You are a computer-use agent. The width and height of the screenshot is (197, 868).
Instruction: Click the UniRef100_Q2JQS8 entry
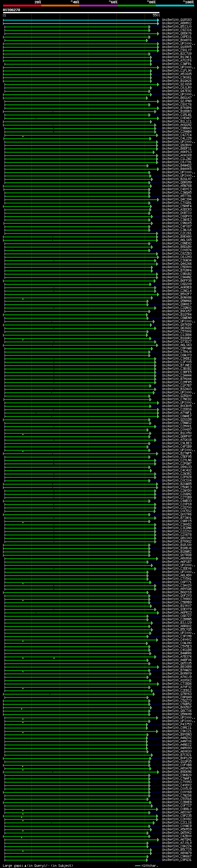(x=177, y=84)
